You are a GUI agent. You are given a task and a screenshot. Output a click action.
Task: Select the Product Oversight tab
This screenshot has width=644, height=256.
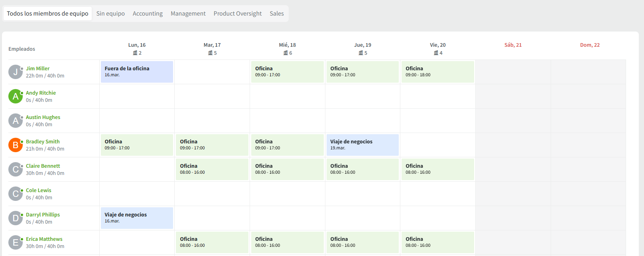pyautogui.click(x=238, y=14)
